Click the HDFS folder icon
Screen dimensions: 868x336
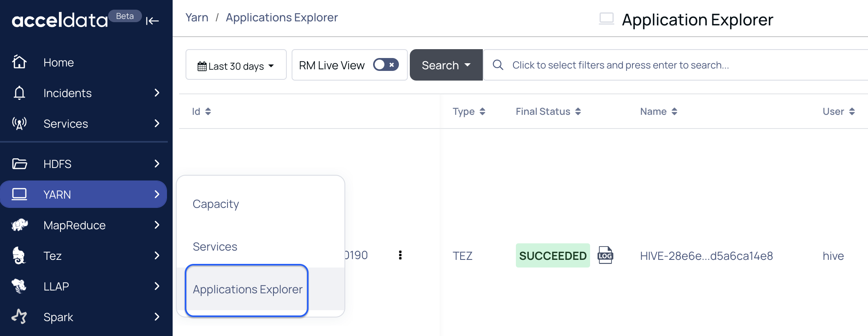click(x=19, y=164)
